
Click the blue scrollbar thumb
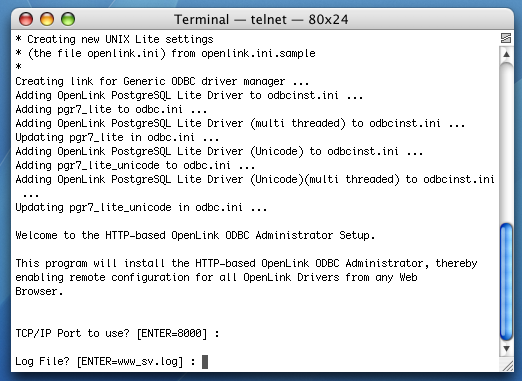(x=506, y=282)
